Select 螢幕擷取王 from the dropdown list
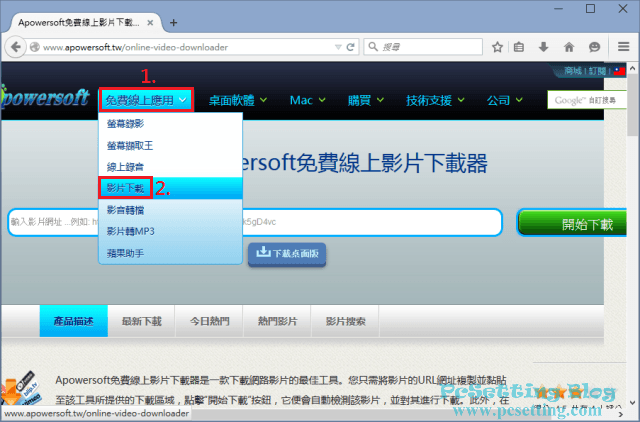 [171, 145]
